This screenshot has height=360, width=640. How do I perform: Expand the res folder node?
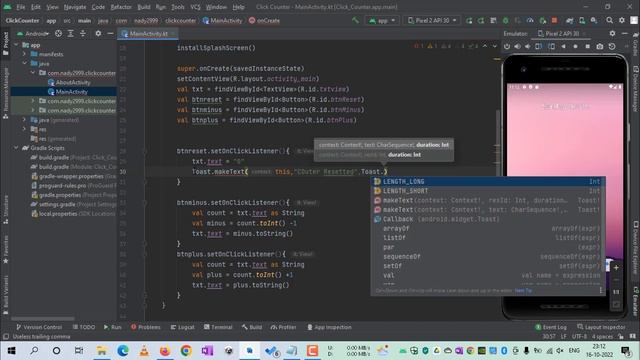24,129
